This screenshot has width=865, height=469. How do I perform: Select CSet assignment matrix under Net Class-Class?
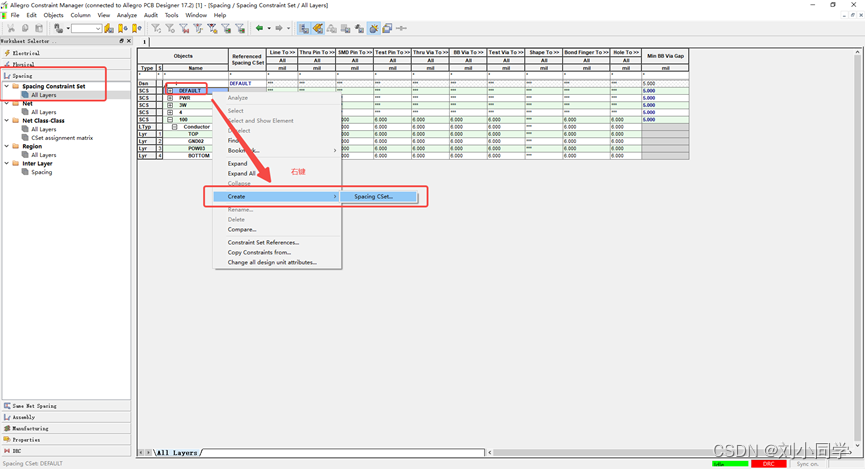point(62,138)
